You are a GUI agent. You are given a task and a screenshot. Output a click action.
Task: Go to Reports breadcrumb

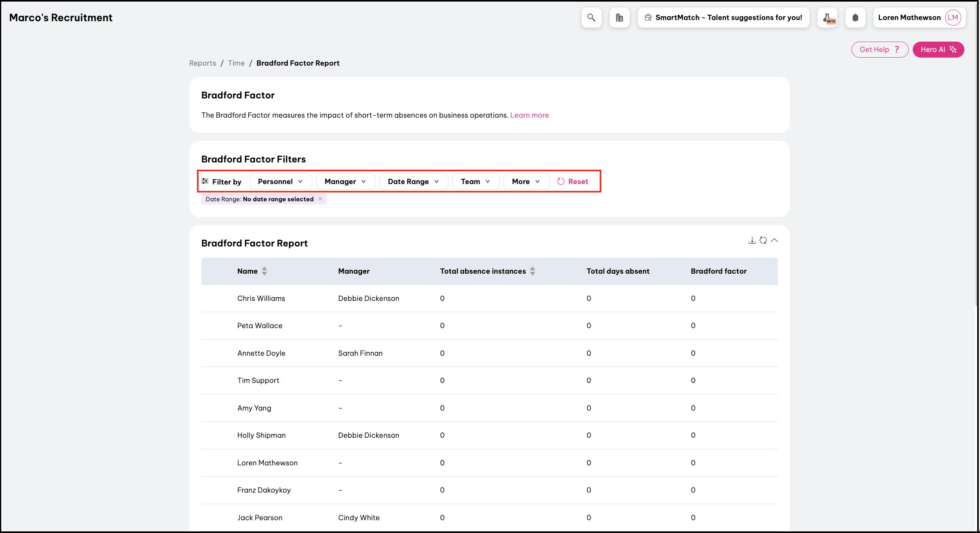202,63
